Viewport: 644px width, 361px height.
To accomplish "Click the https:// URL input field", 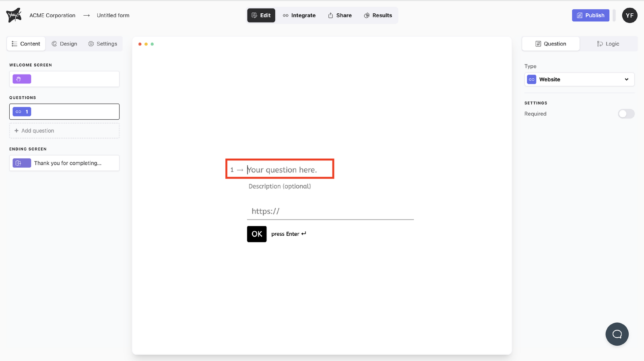I will (x=330, y=211).
